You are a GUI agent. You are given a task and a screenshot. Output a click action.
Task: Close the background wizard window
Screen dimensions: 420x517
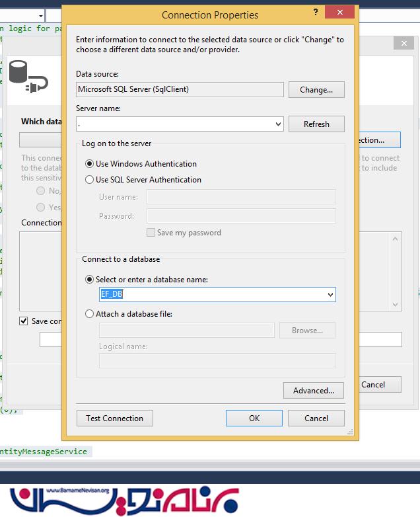(x=403, y=43)
